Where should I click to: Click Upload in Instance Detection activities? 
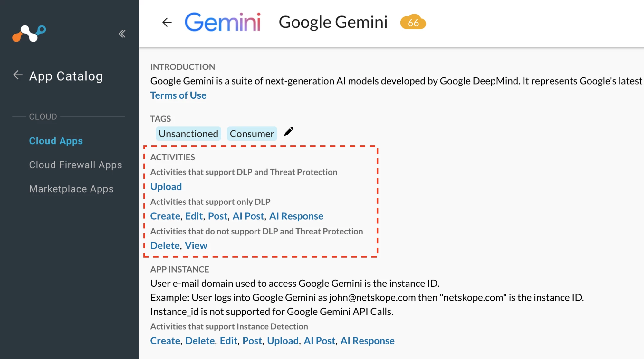[x=283, y=341]
